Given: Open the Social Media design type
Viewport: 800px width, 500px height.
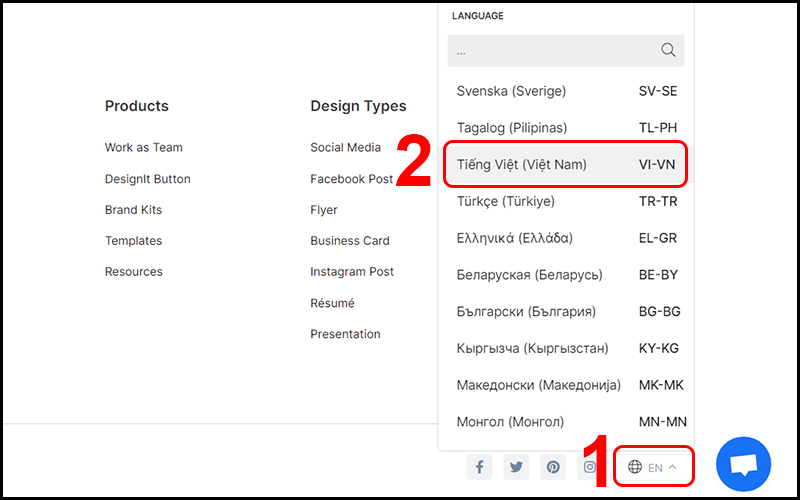Looking at the screenshot, I should (345, 147).
